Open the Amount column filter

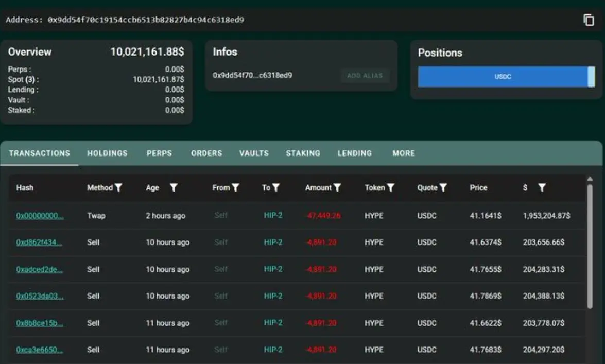[337, 187]
